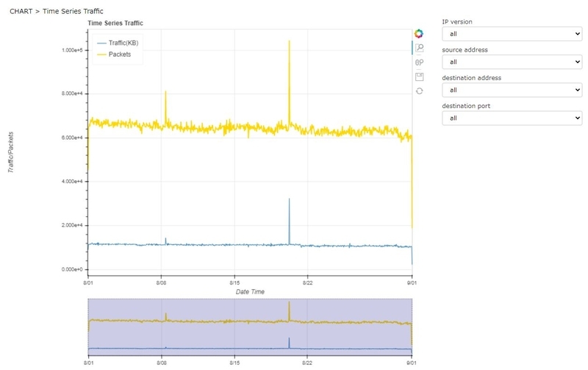Image resolution: width=588 pixels, height=370 pixels.
Task: Click the 8/15 label on main x-axis
Action: (x=234, y=282)
